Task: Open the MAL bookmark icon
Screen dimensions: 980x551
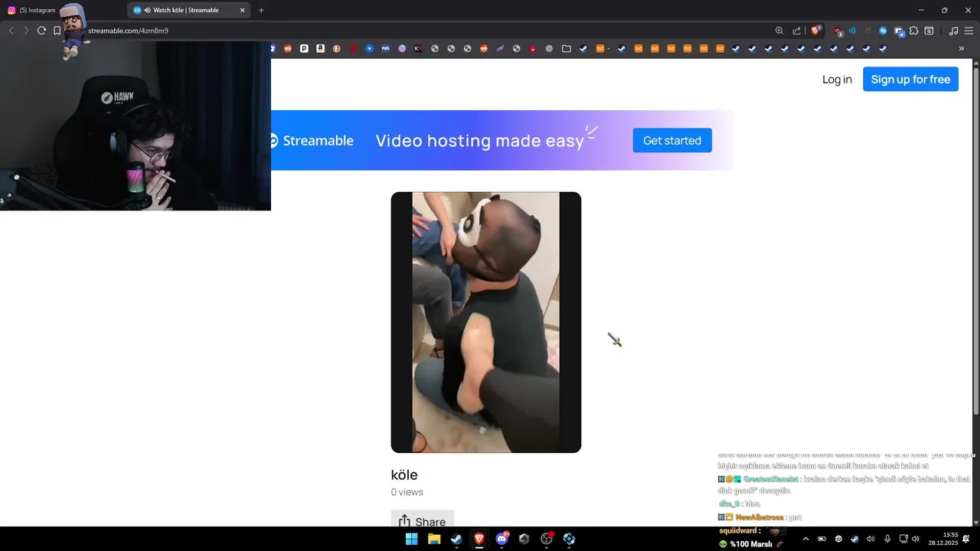Action: pos(386,48)
